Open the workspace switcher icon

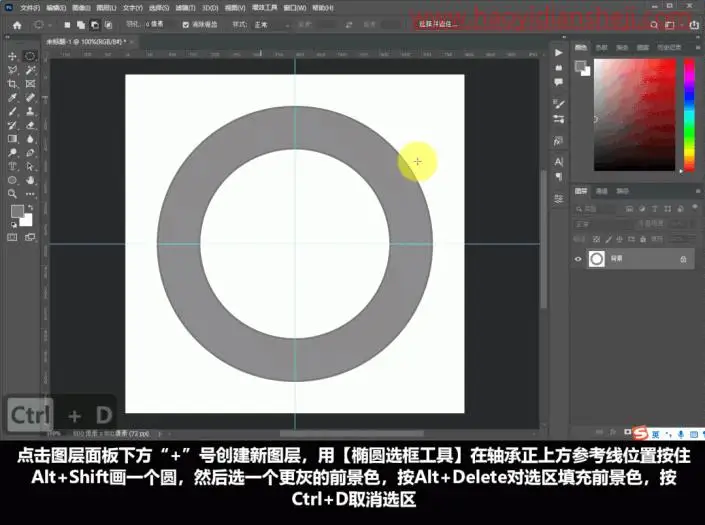coord(670,25)
